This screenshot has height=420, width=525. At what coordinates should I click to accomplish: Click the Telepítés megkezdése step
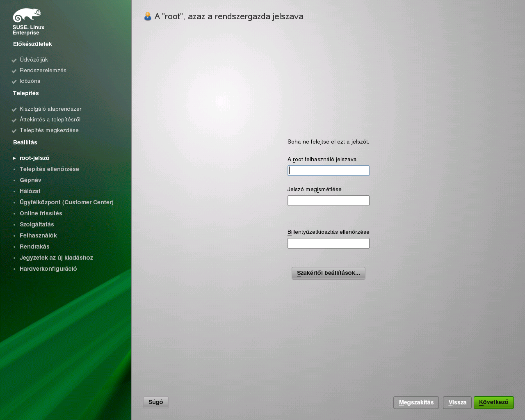point(49,130)
